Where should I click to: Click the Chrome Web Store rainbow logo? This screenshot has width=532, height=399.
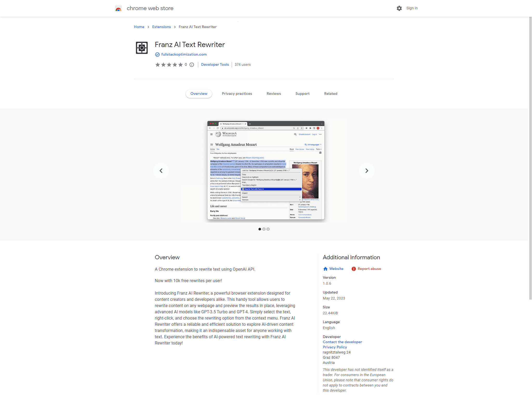point(118,9)
